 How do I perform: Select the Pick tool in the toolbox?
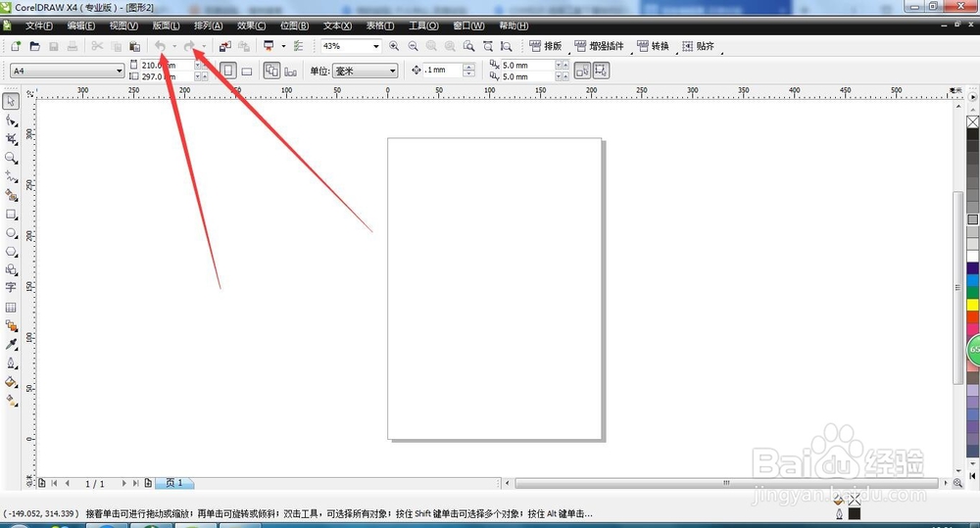tap(11, 101)
